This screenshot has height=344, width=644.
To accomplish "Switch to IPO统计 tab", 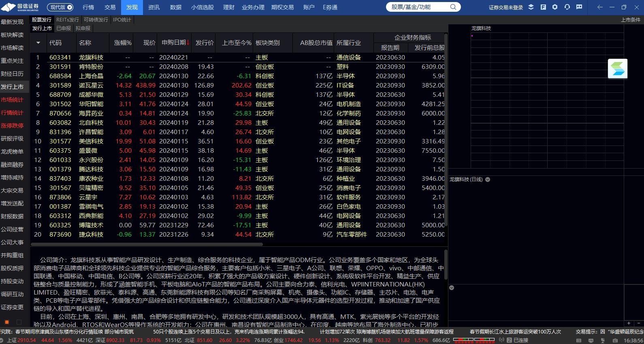I will coord(122,20).
